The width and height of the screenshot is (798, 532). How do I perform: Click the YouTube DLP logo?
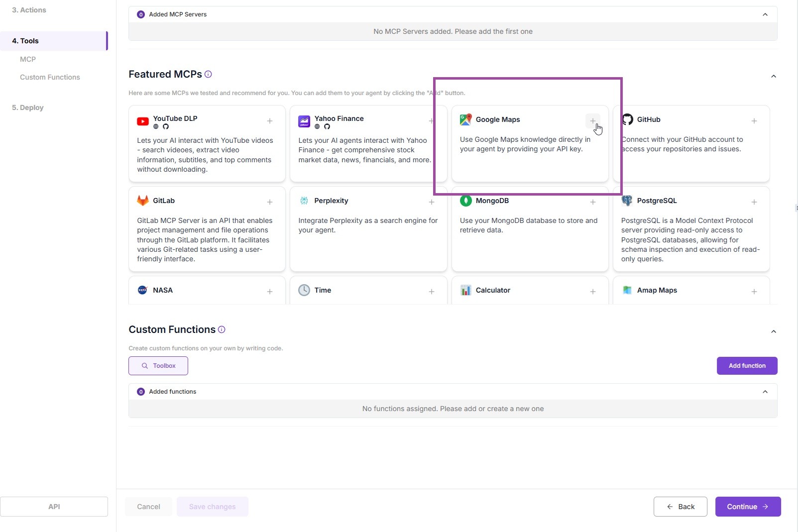[143, 121]
